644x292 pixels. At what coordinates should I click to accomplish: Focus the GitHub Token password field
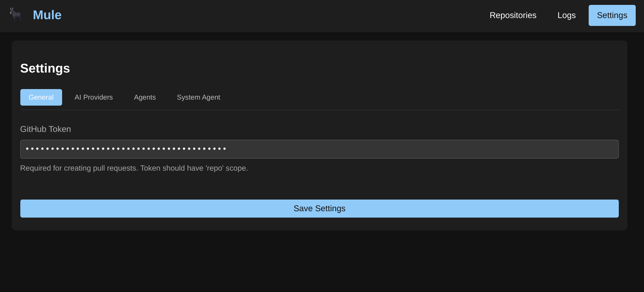click(x=319, y=149)
